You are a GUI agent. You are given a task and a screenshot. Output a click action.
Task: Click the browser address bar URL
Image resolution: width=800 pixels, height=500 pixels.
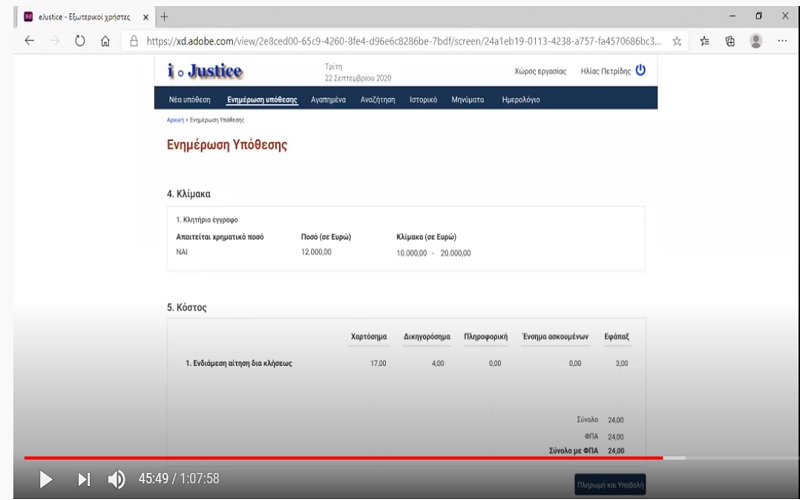coord(400,41)
